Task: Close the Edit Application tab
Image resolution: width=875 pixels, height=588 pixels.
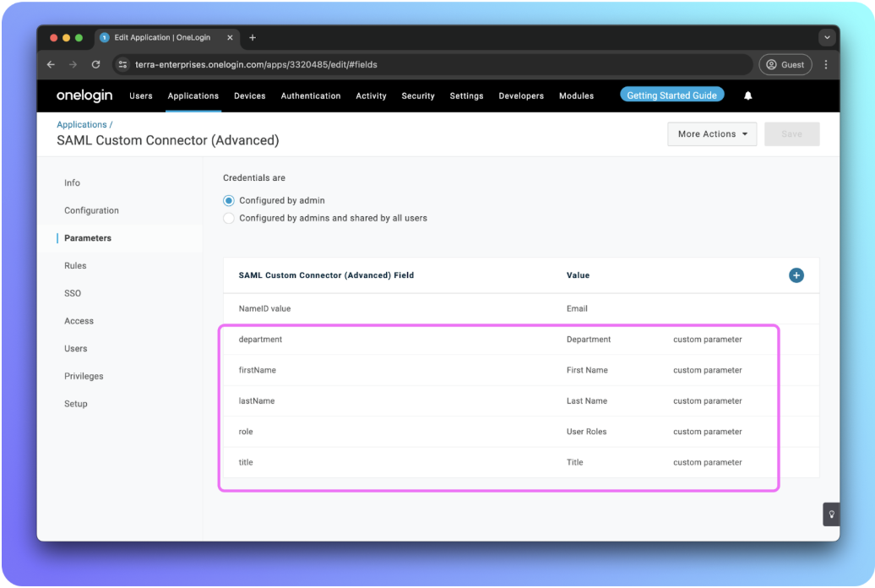Action: click(230, 37)
